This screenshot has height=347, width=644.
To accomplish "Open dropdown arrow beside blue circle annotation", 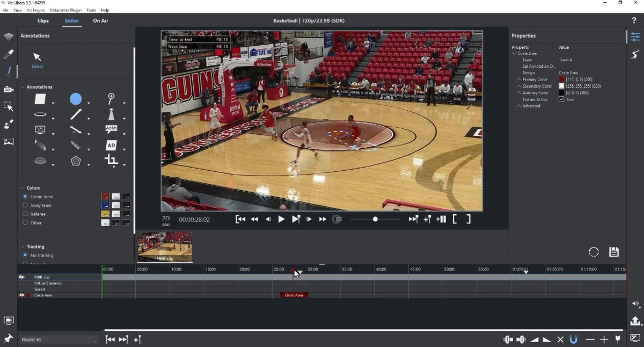I will 88,103.
